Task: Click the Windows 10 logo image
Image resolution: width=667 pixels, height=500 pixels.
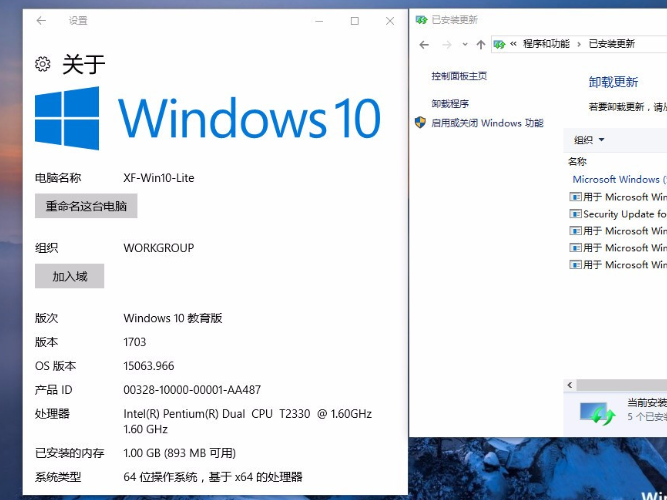Action: pyautogui.click(x=207, y=118)
